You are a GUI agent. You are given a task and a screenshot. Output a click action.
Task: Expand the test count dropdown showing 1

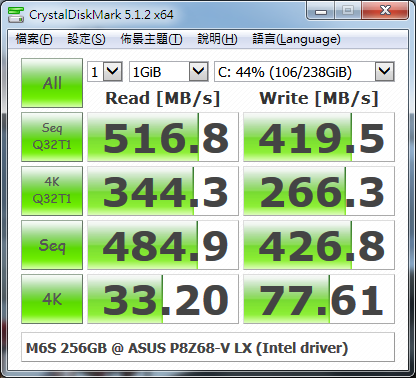(105, 72)
